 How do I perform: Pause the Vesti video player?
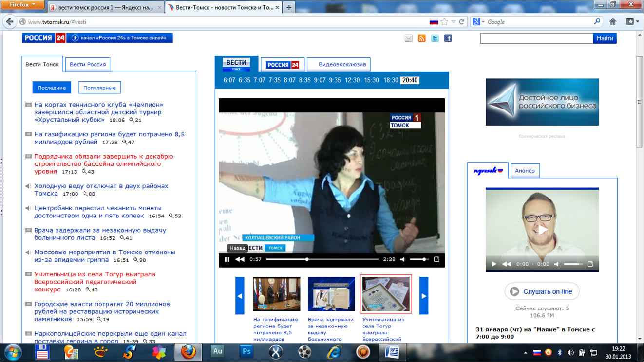tap(227, 259)
